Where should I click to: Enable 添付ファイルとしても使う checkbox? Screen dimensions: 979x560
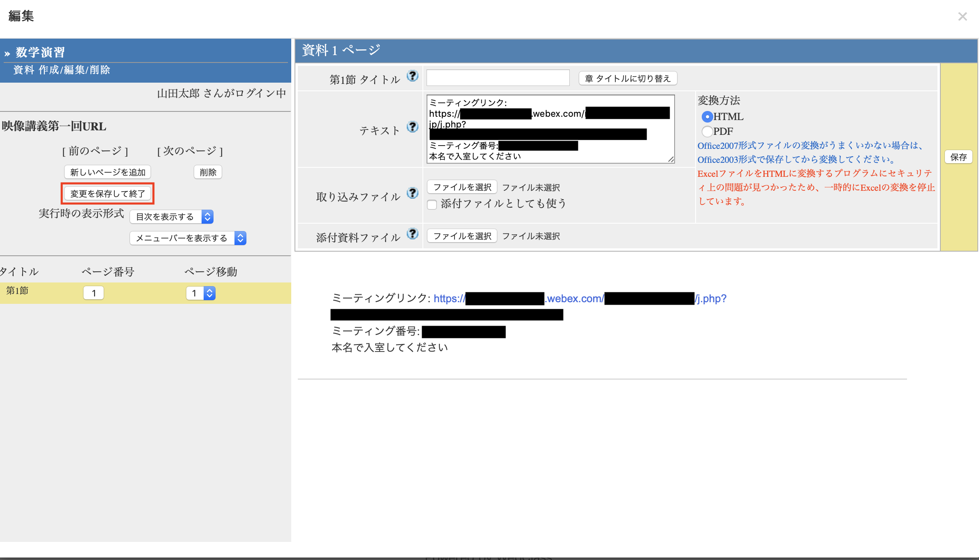[432, 204]
